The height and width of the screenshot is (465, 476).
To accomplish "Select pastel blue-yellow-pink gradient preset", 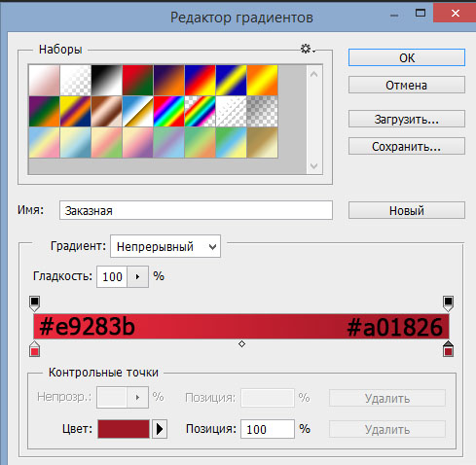I will [44, 142].
